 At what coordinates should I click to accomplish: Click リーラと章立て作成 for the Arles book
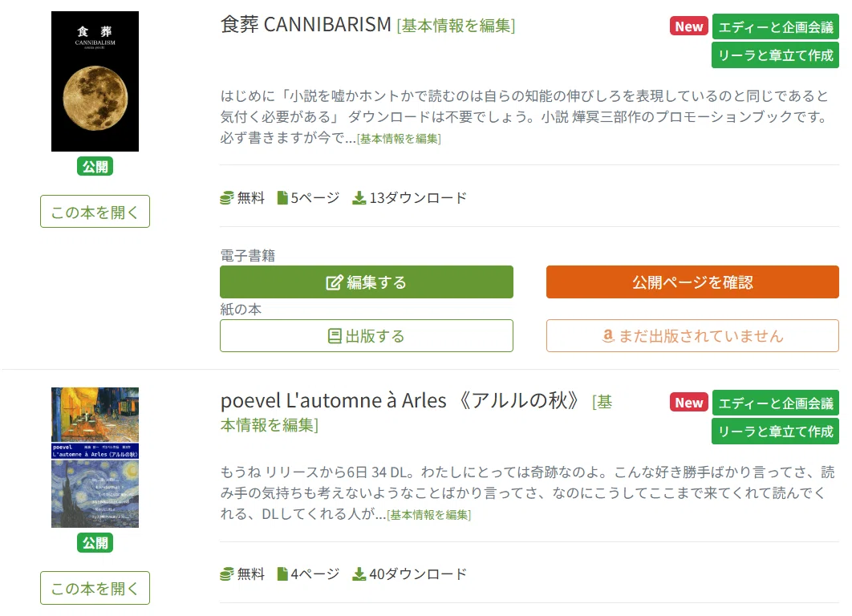tap(776, 432)
